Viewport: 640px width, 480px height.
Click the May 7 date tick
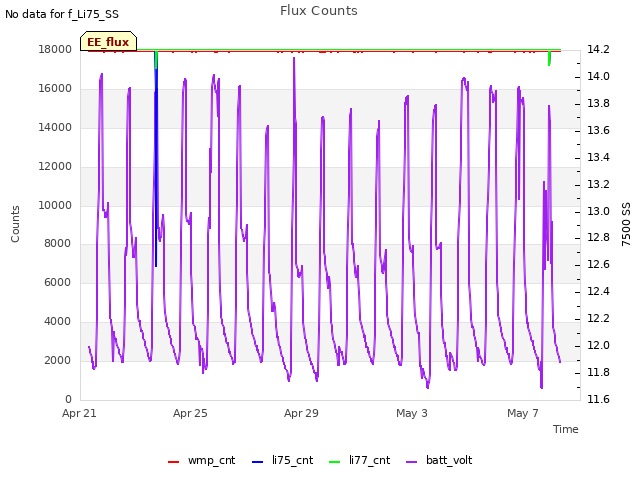click(523, 413)
